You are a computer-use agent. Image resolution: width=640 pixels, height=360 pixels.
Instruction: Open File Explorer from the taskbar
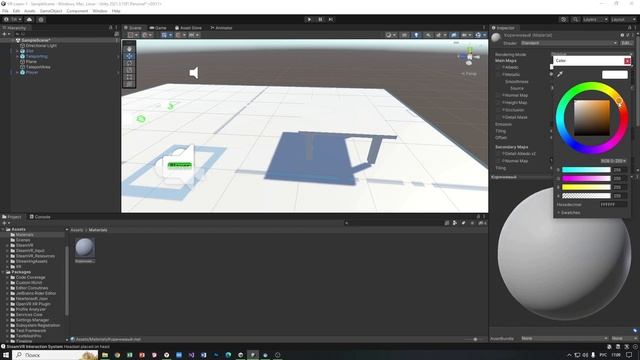coord(105,355)
